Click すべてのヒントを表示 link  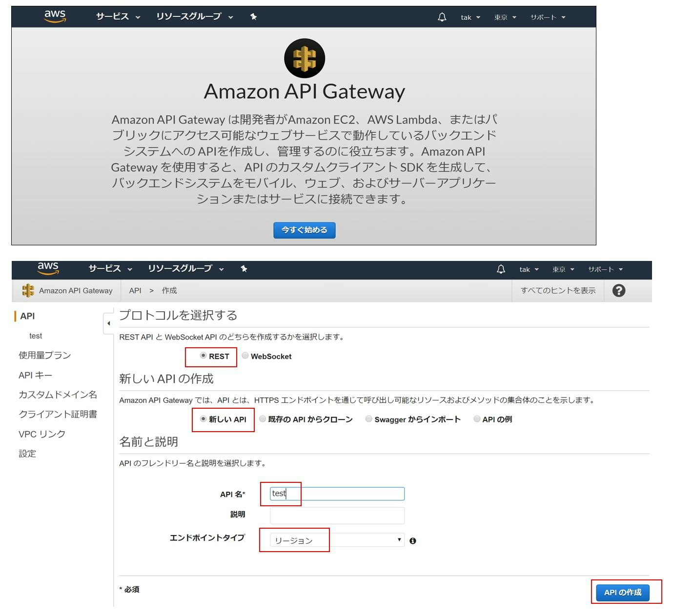(558, 291)
